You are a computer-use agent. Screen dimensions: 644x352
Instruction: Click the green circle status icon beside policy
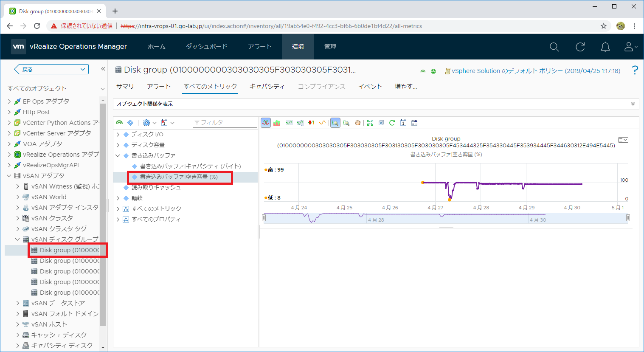click(x=433, y=71)
